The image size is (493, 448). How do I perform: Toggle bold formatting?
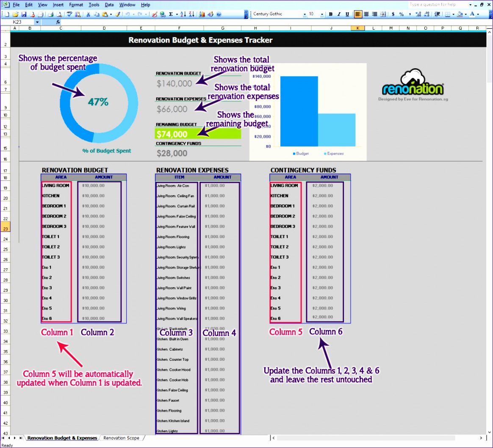tap(331, 14)
